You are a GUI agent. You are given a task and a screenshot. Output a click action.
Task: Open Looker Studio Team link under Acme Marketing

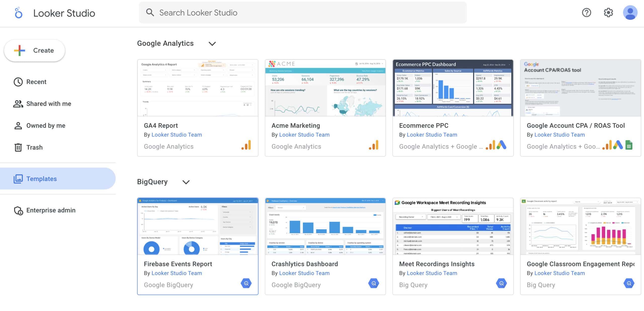click(x=304, y=135)
